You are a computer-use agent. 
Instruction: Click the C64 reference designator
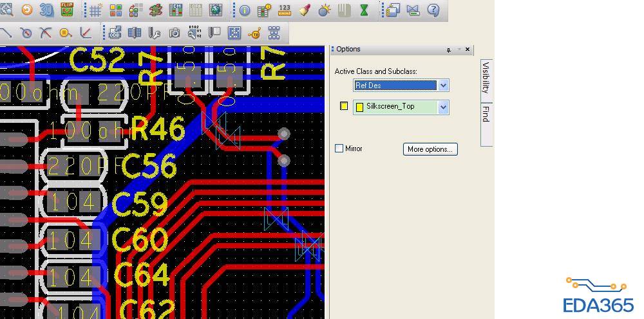pos(142,275)
